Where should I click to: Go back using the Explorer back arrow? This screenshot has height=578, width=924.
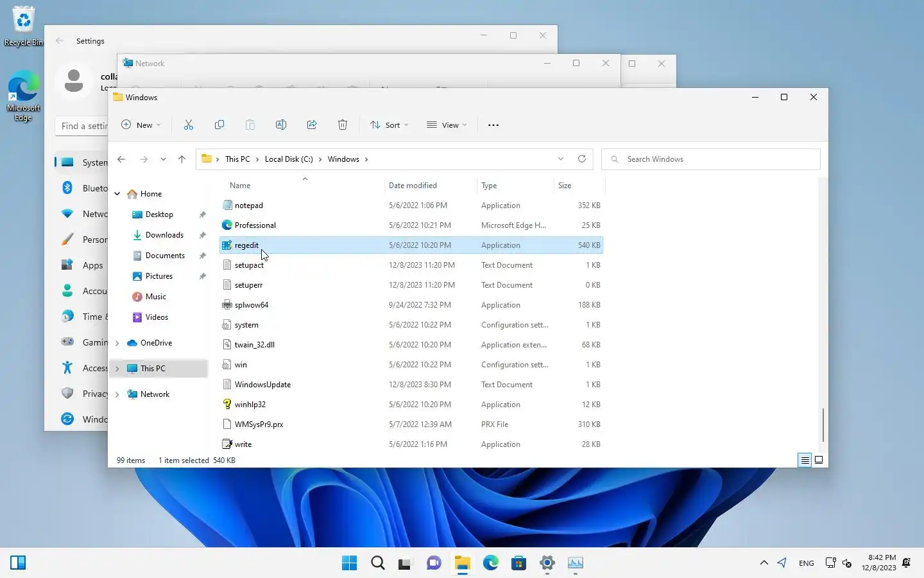pyautogui.click(x=121, y=159)
